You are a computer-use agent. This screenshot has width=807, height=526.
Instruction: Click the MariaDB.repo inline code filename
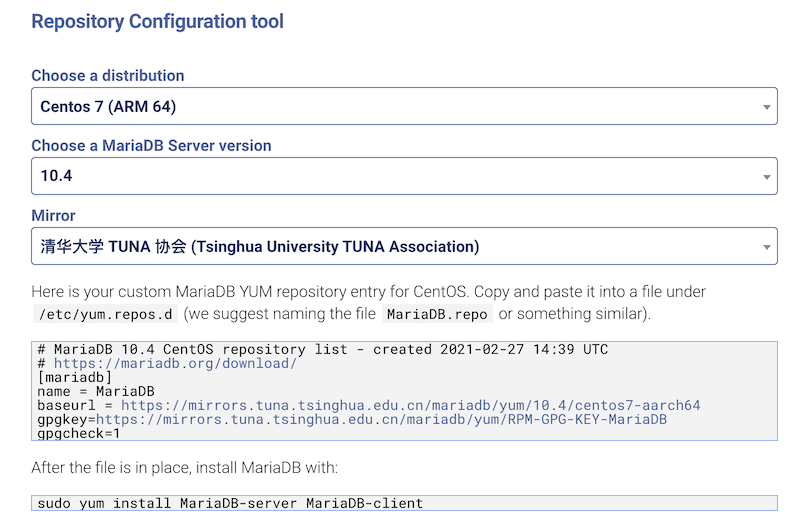click(x=437, y=314)
